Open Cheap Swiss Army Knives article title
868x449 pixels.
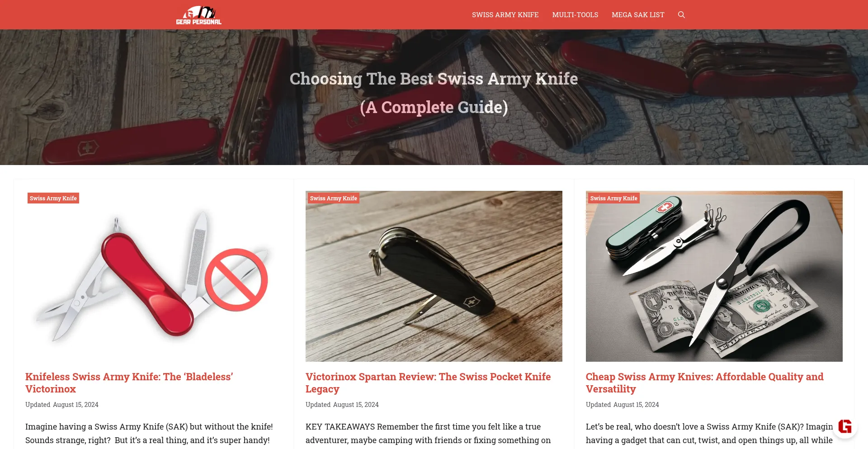(x=705, y=383)
